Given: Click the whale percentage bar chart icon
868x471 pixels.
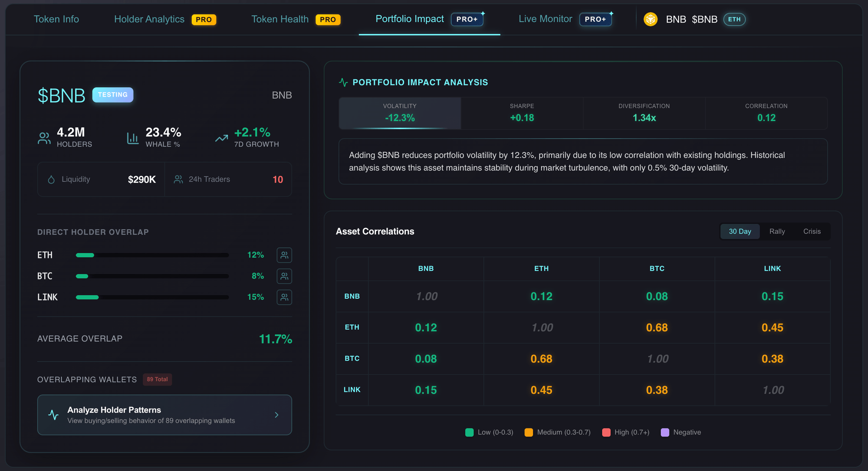Looking at the screenshot, I should tap(132, 138).
